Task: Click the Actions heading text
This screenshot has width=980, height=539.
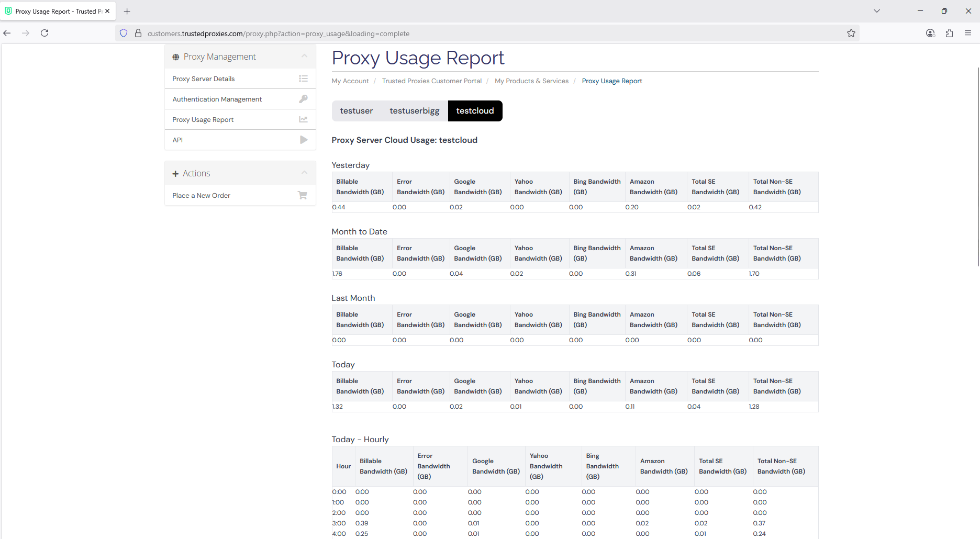Action: [x=196, y=173]
